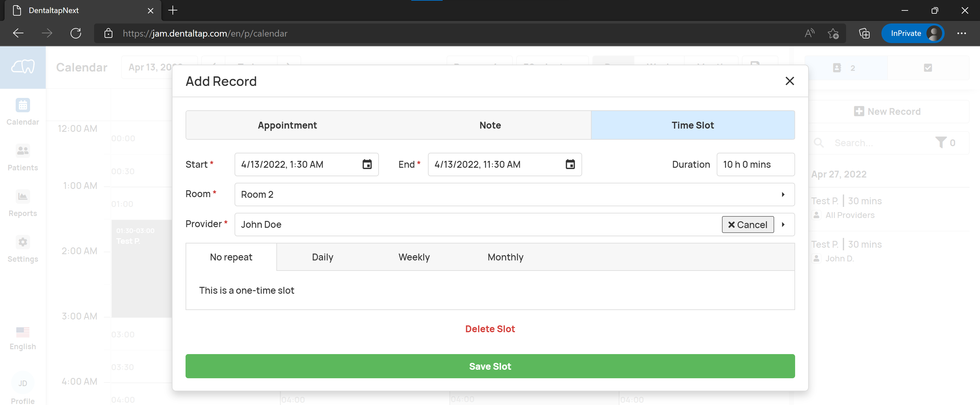Viewport: 980px width, 405px height.
Task: Click the browser Back arrow
Action: [x=18, y=33]
